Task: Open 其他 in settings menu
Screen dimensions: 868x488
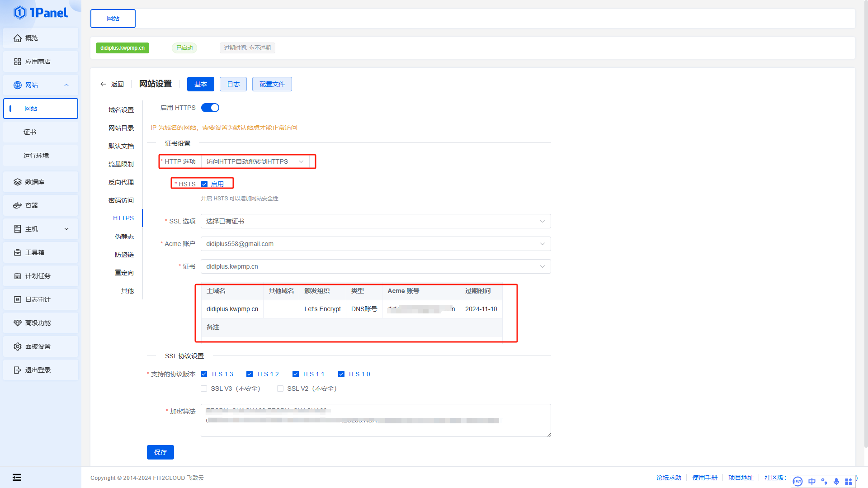Action: coord(127,291)
